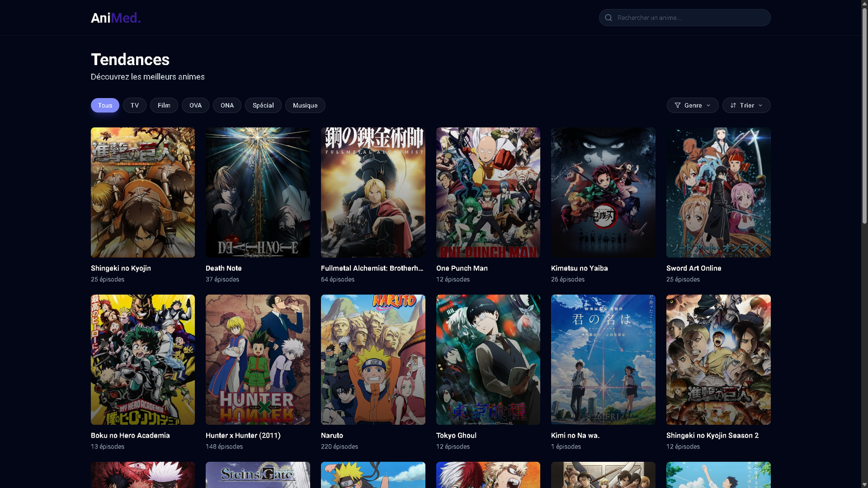Open the Trier sort dropdown chevron
868x488 pixels.
click(x=761, y=106)
